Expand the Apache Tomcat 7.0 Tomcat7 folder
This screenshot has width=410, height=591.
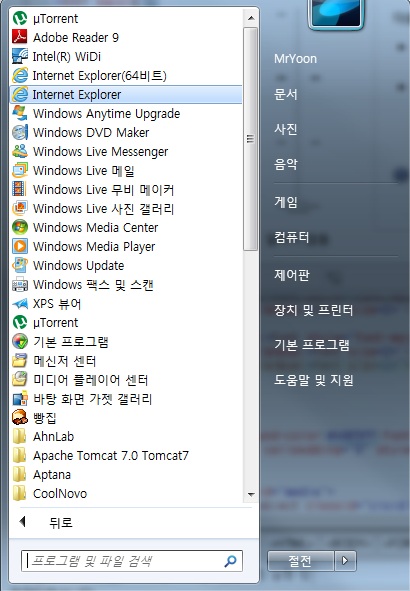coord(100,455)
